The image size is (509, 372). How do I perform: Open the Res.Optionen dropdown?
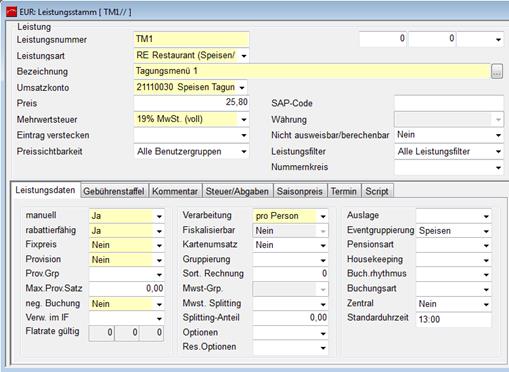(323, 348)
